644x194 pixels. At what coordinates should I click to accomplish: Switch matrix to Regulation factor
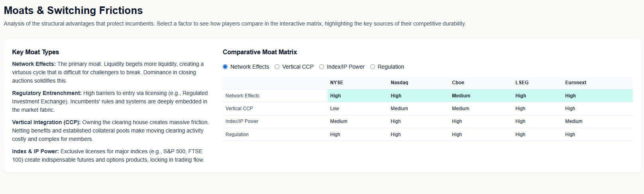[373, 67]
